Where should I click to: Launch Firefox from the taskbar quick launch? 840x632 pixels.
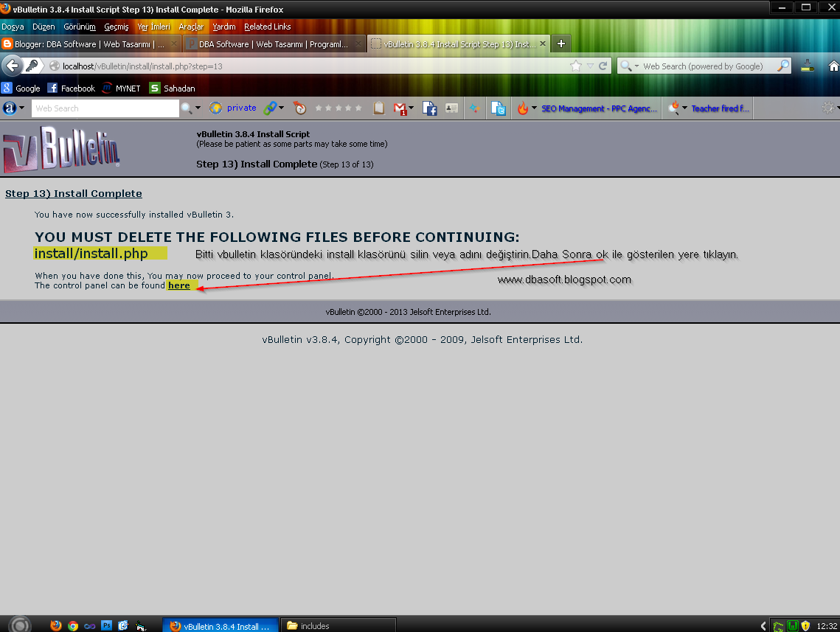56,625
